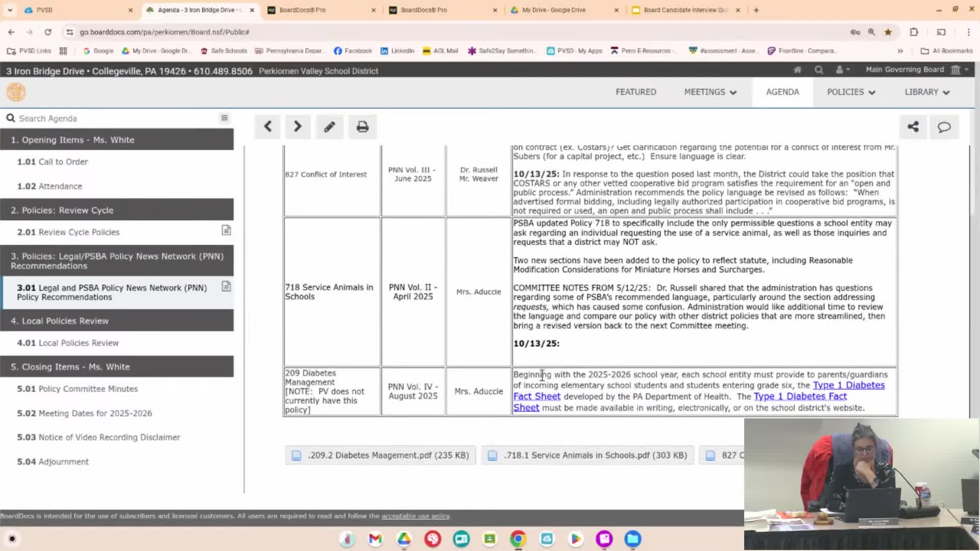
Task: Print the agenda item
Action: pos(362,127)
